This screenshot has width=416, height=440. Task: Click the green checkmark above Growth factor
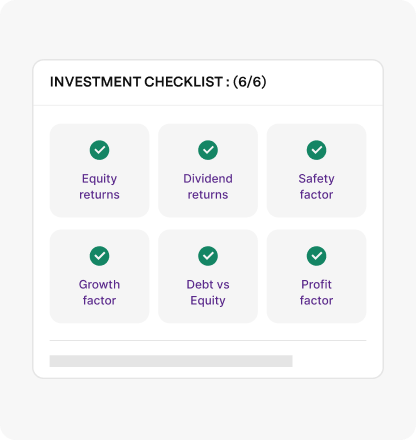99,256
